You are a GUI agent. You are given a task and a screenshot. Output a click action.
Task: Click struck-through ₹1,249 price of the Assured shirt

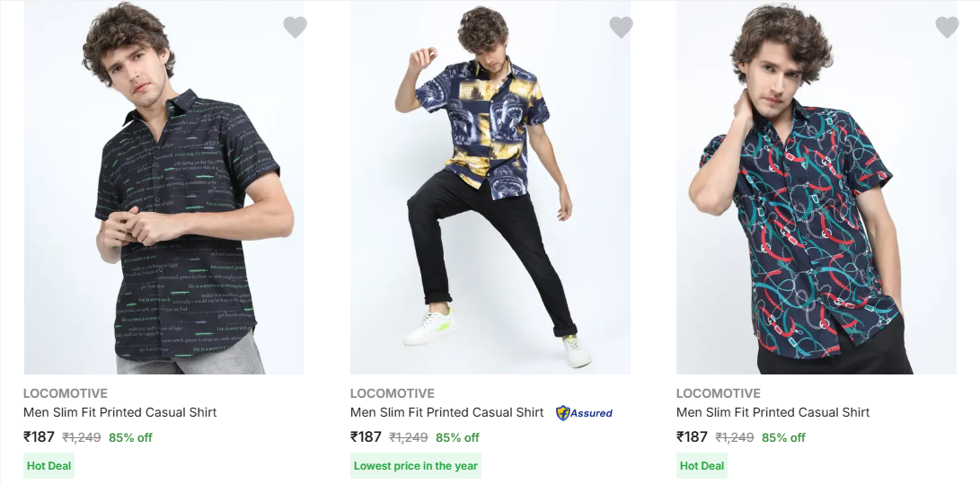408,438
